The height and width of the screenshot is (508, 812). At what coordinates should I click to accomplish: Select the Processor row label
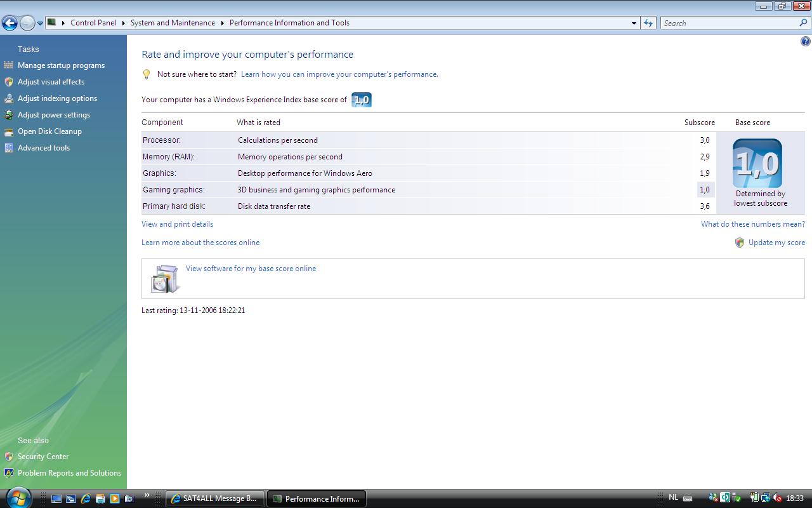(162, 140)
